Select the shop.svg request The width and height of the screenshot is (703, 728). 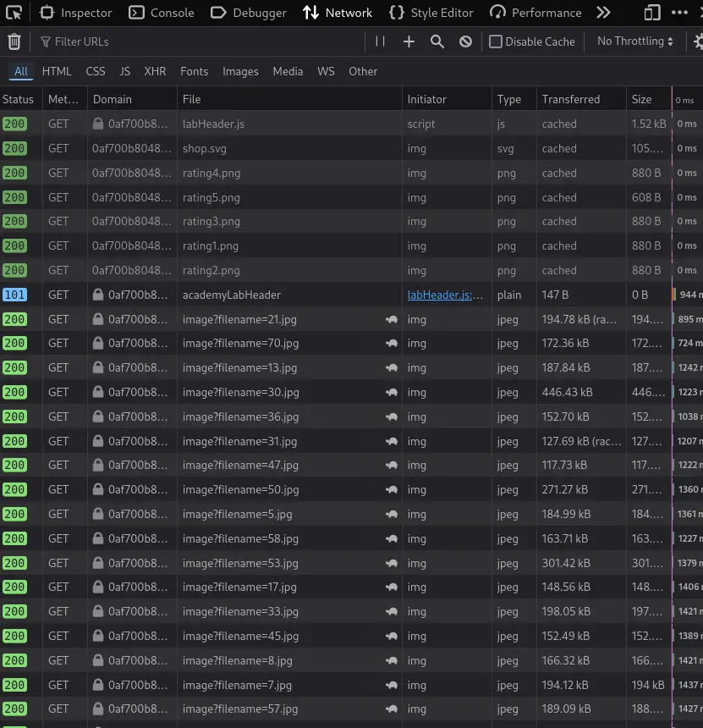point(351,148)
